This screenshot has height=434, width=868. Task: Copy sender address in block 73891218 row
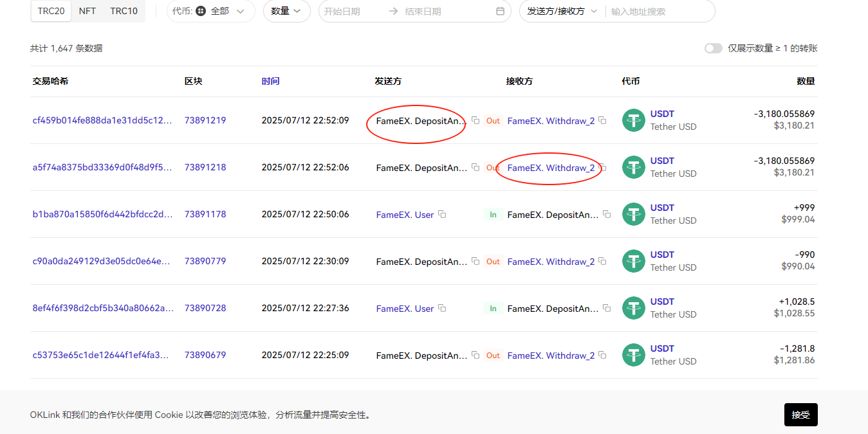pos(476,167)
